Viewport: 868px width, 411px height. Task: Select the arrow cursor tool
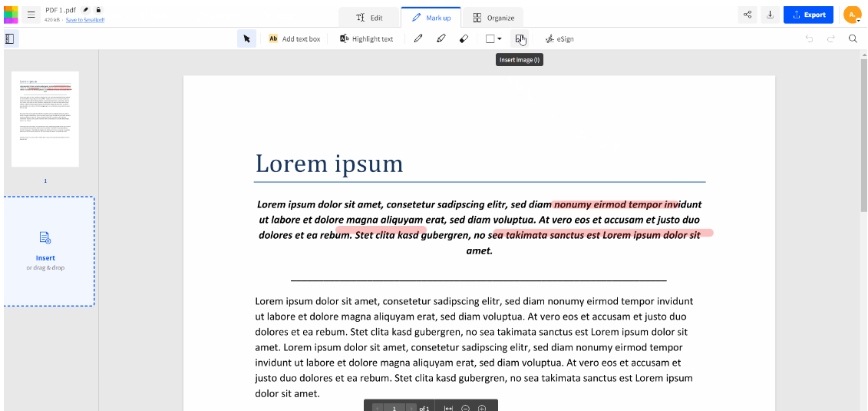pos(247,38)
